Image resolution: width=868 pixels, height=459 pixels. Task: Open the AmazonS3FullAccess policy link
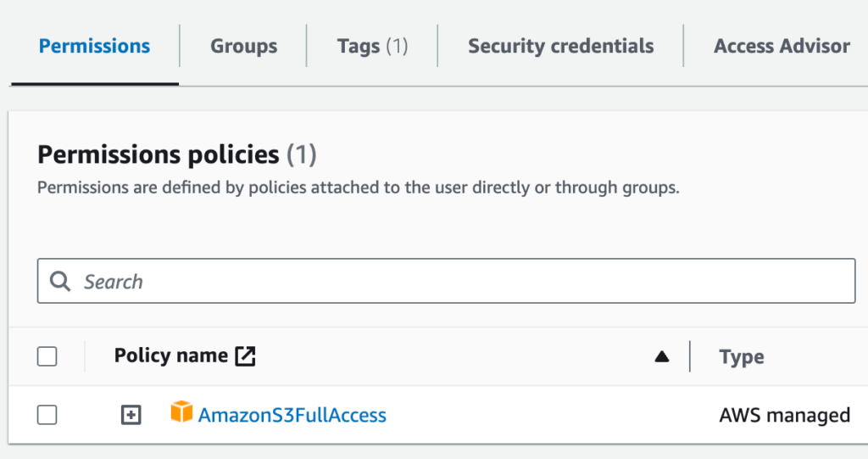click(292, 415)
